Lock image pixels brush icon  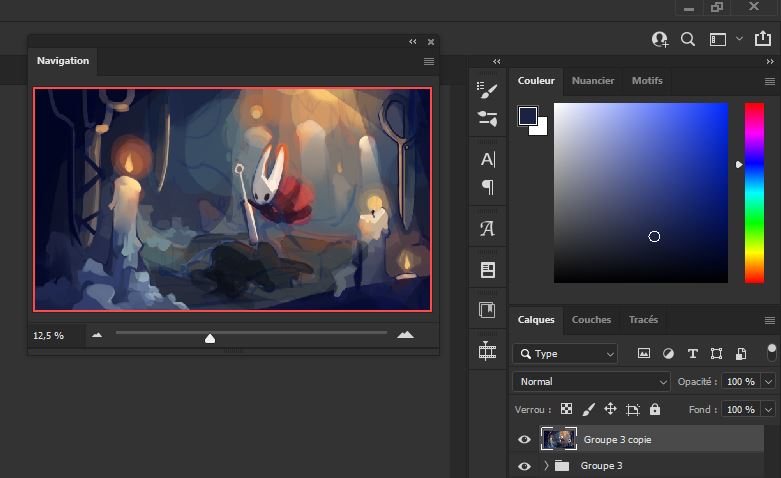(588, 409)
